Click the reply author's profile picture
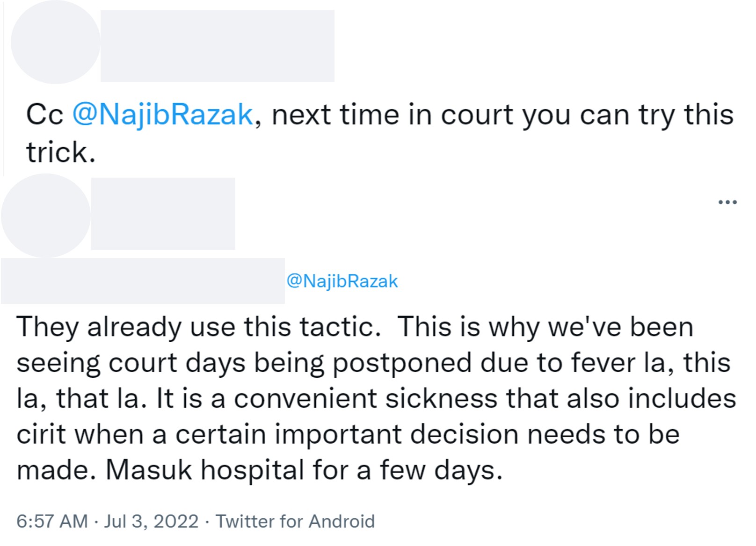 point(46,216)
